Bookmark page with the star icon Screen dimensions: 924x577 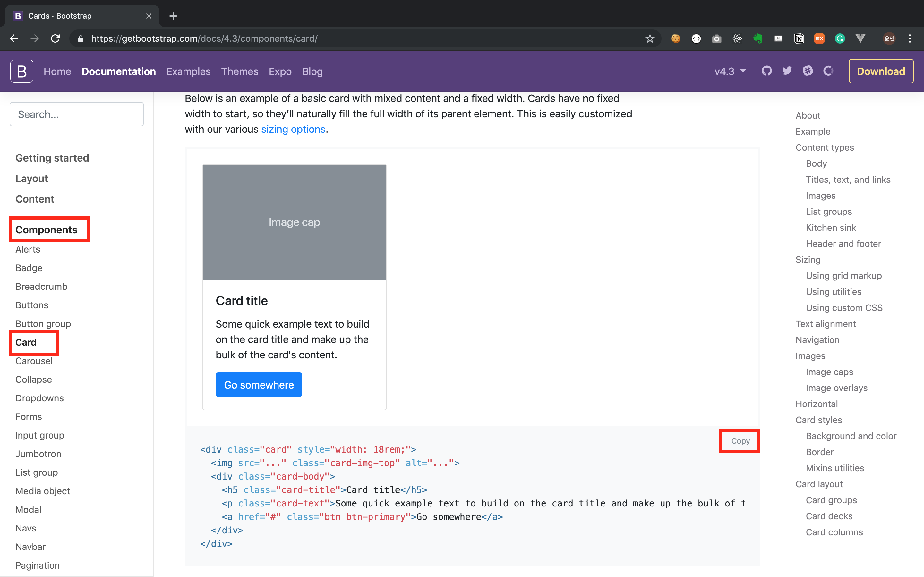pos(650,38)
